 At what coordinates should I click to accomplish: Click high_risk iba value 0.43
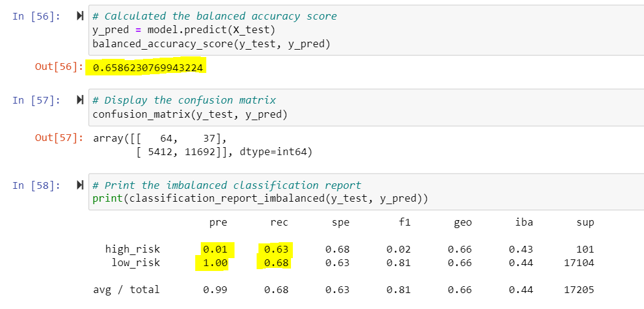coord(521,249)
